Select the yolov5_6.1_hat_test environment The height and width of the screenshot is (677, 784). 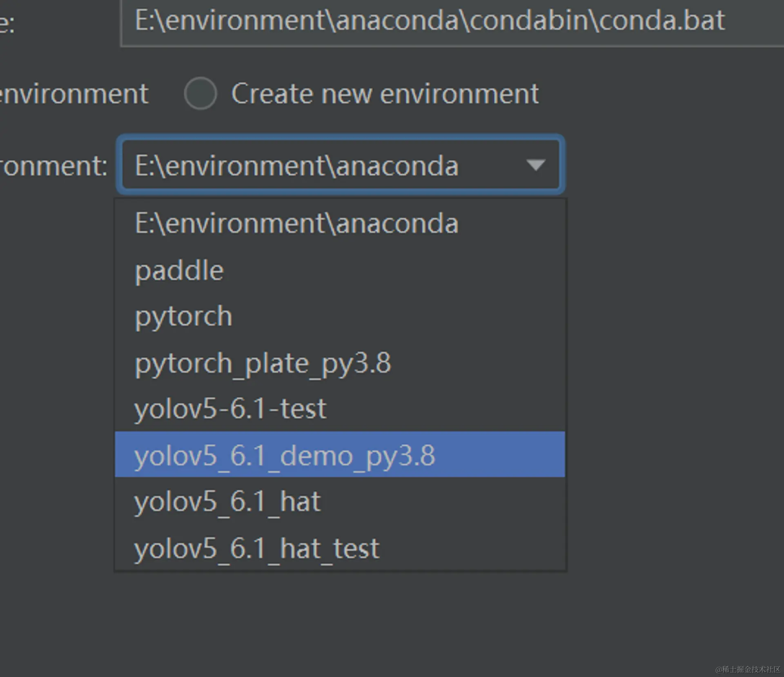coord(257,548)
